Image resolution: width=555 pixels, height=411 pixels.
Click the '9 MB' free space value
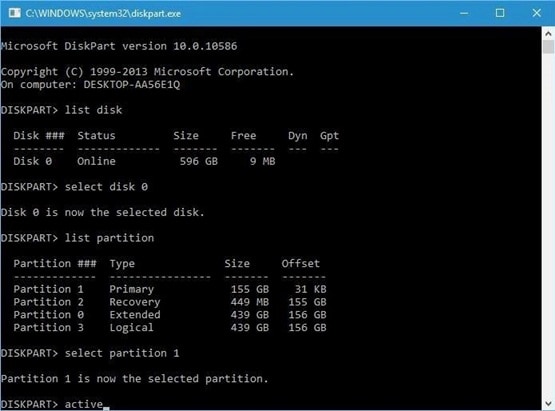pos(263,161)
